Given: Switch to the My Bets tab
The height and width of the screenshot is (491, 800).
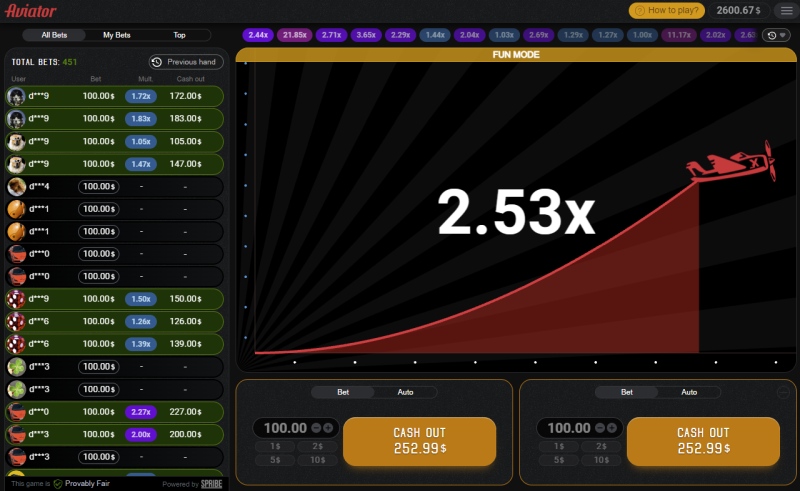Looking at the screenshot, I should point(117,35).
